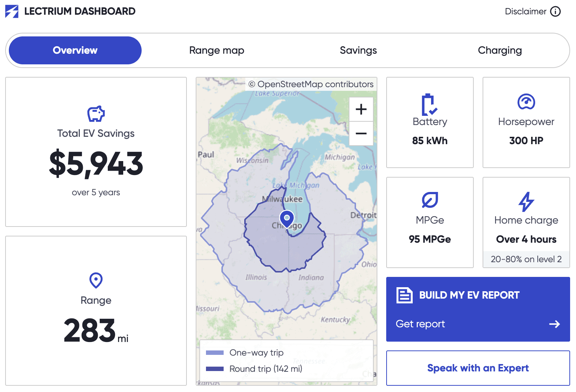Viewport: 576px width, 392px height.
Task: Click the Horsepower gauge icon
Action: click(x=526, y=102)
